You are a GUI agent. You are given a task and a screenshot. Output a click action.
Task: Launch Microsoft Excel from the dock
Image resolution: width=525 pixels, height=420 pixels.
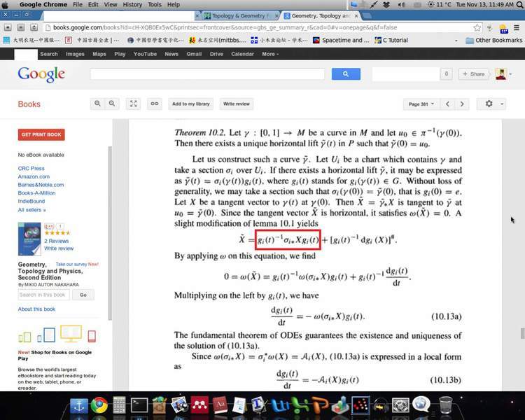tap(300, 405)
